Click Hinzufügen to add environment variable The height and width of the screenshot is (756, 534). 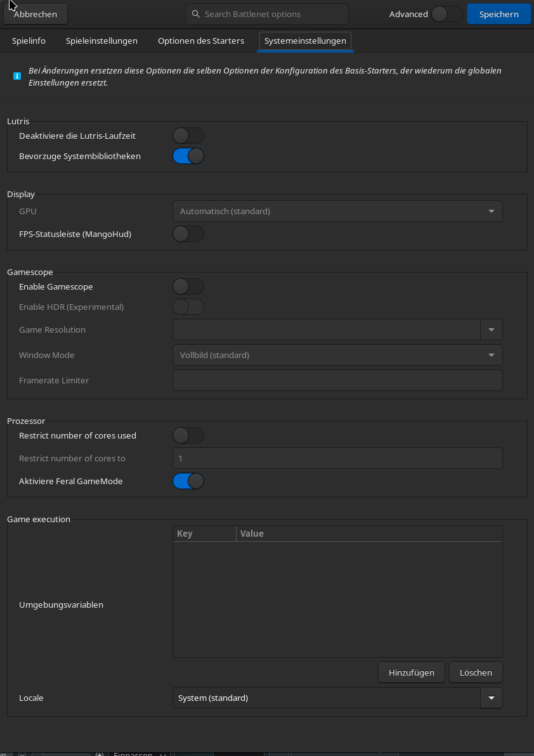pos(412,672)
